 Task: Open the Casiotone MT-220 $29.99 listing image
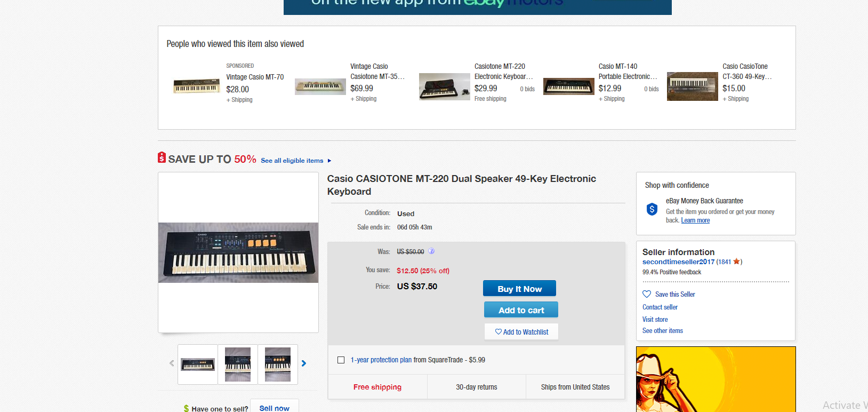[444, 86]
